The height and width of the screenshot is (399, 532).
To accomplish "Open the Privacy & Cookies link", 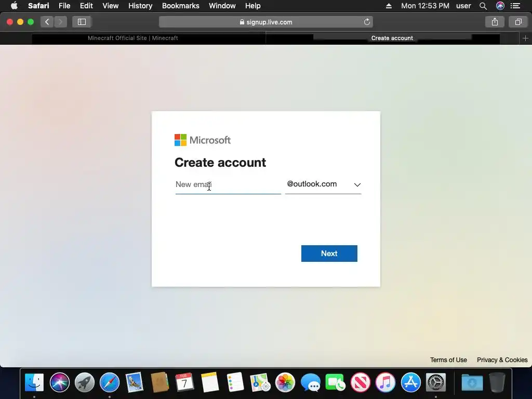I will tap(502, 360).
